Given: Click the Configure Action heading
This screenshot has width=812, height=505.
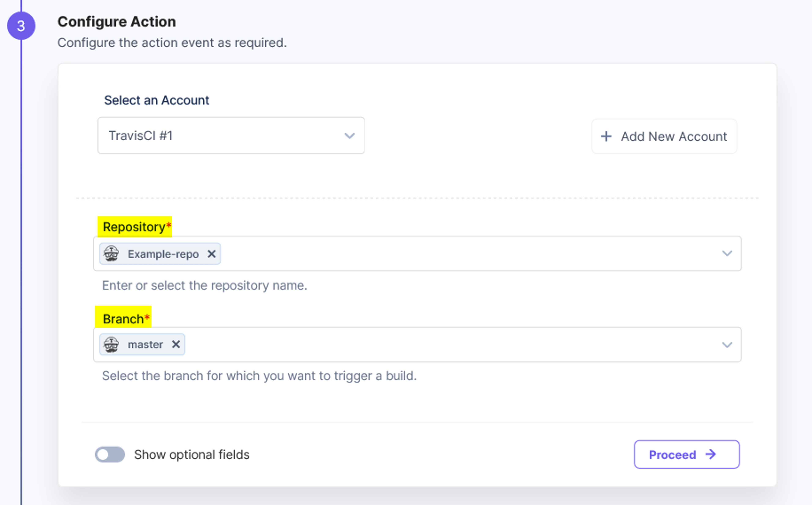Looking at the screenshot, I should [x=117, y=22].
